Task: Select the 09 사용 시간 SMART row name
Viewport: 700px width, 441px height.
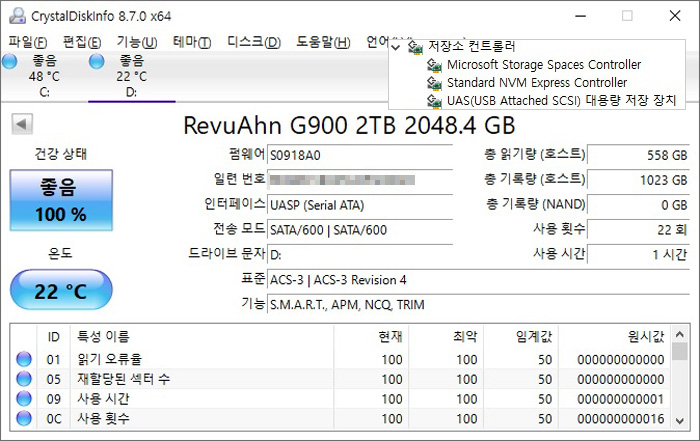Action: pos(103,399)
